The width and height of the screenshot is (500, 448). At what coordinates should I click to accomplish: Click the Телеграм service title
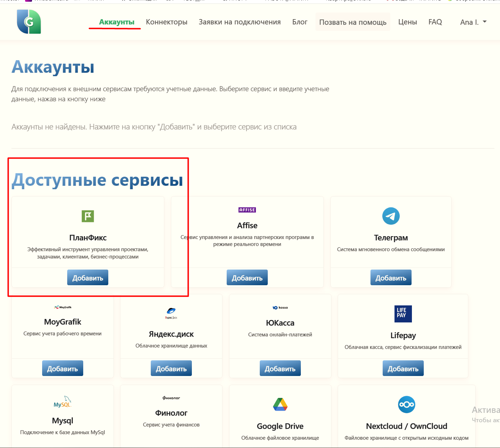click(391, 238)
